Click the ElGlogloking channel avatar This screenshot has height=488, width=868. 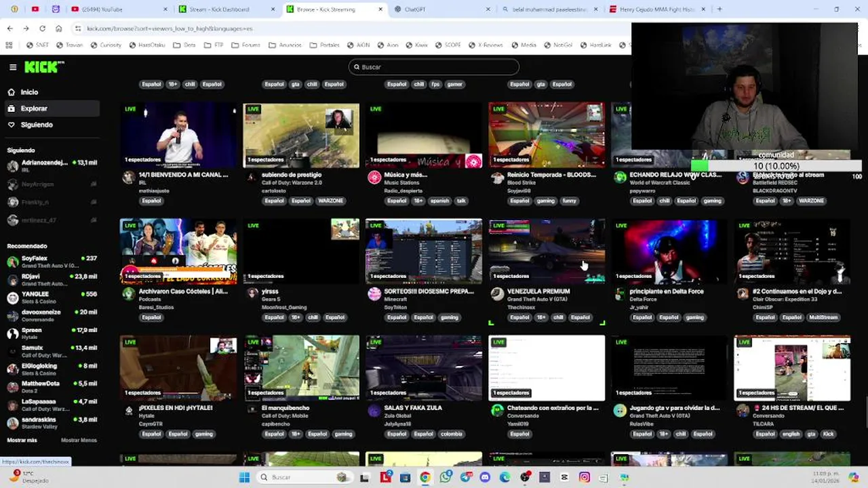pyautogui.click(x=13, y=369)
